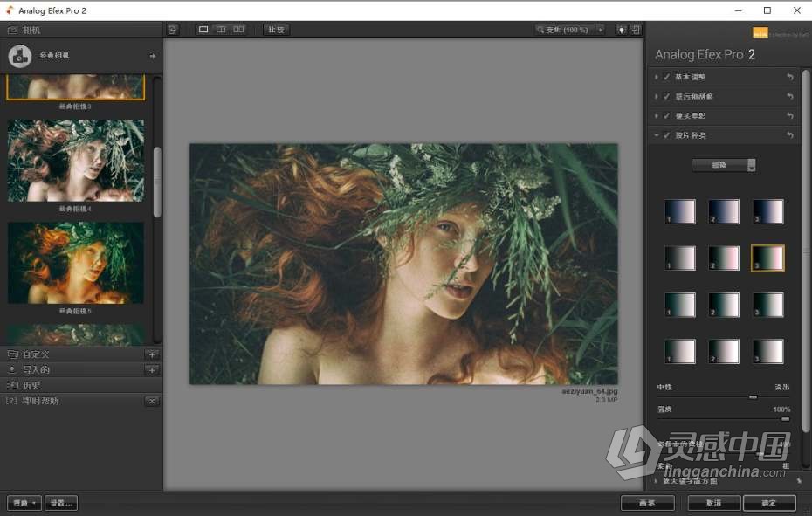This screenshot has width=812, height=516.
Task: Expand the 镜头晕影 section
Action: click(x=657, y=116)
